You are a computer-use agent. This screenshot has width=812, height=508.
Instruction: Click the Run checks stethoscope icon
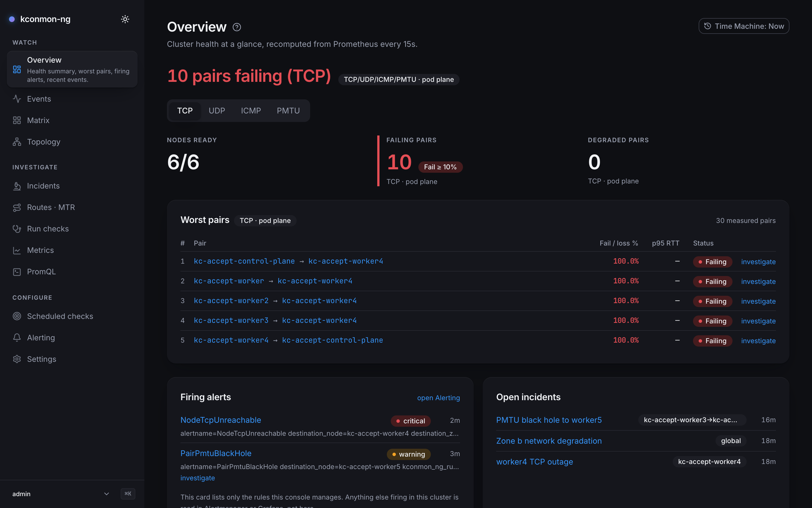(x=17, y=229)
